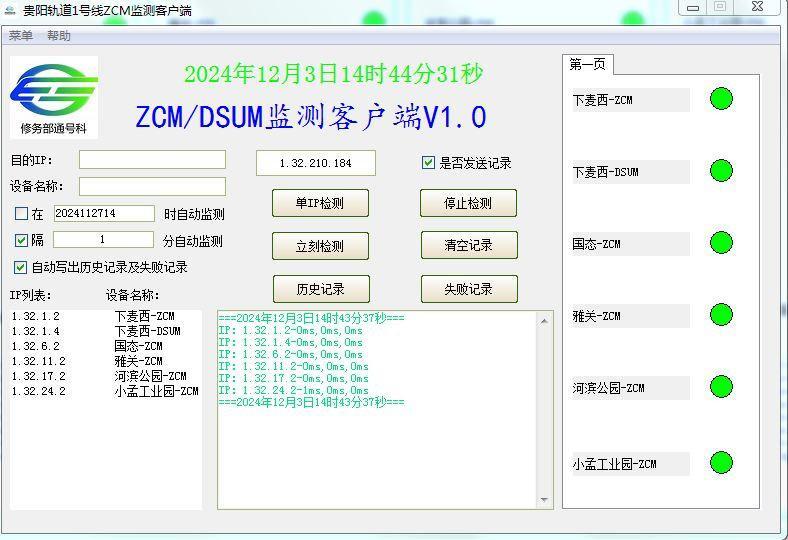Disable 自动写出历史记录及失败记录 option
Viewport: 788px width, 540px height.
point(21,267)
